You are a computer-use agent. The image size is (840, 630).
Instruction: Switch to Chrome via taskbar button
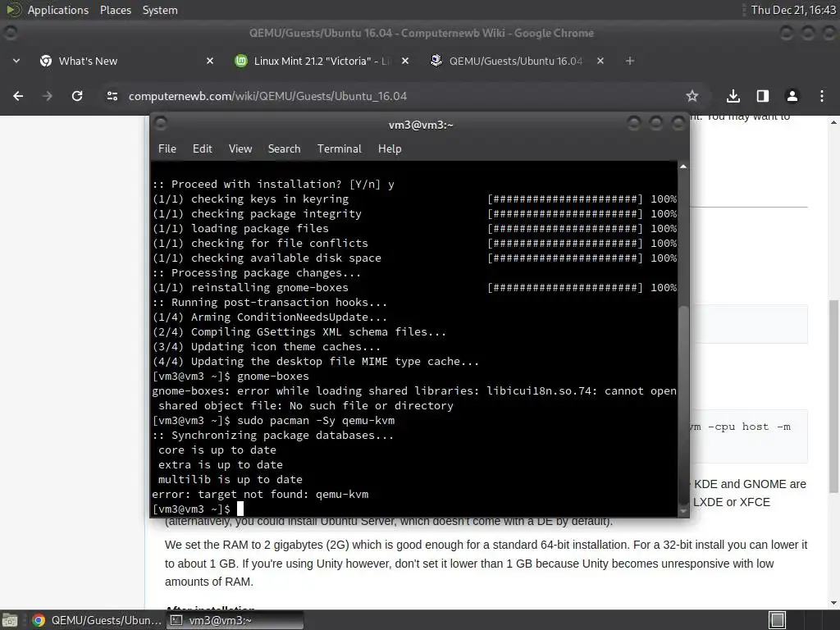pyautogui.click(x=97, y=620)
